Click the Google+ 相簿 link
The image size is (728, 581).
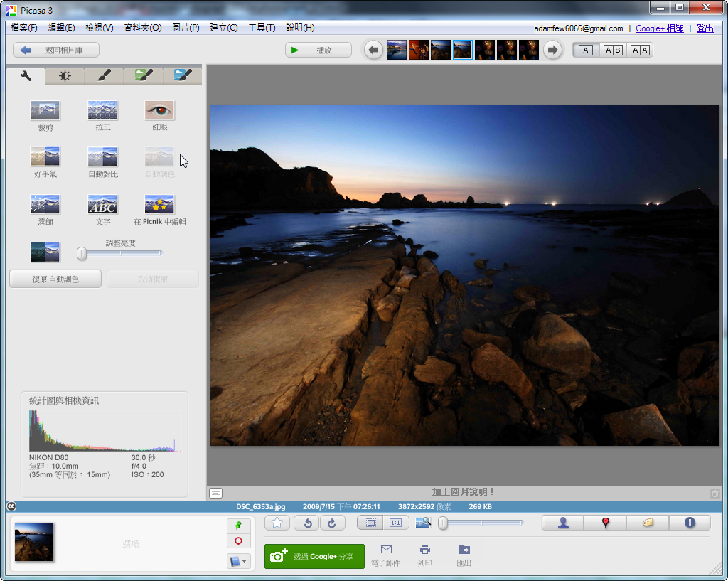[659, 28]
